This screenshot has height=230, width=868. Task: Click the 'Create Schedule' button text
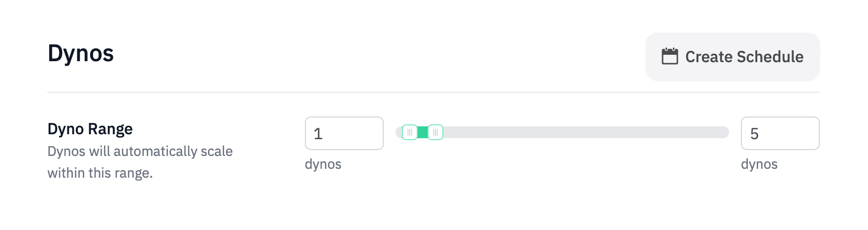(744, 57)
